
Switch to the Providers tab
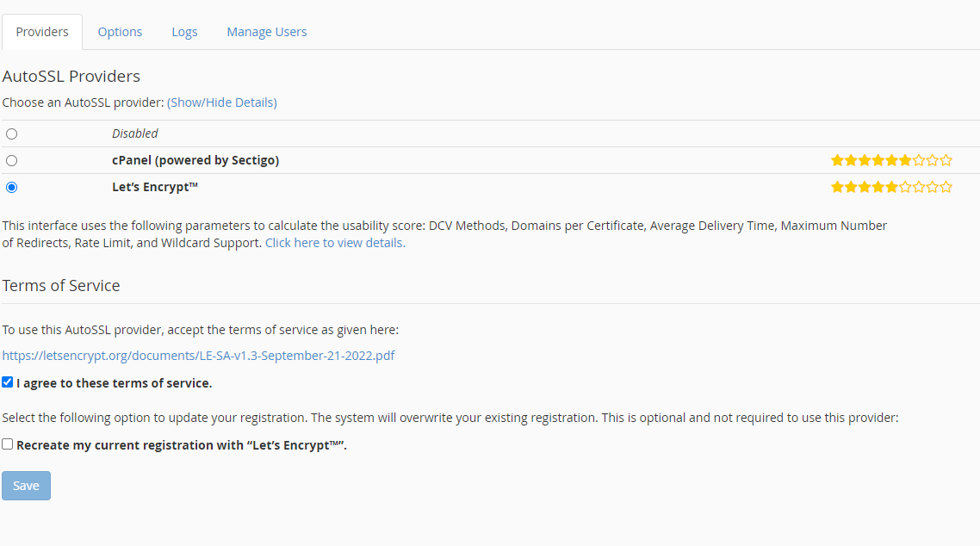[42, 32]
